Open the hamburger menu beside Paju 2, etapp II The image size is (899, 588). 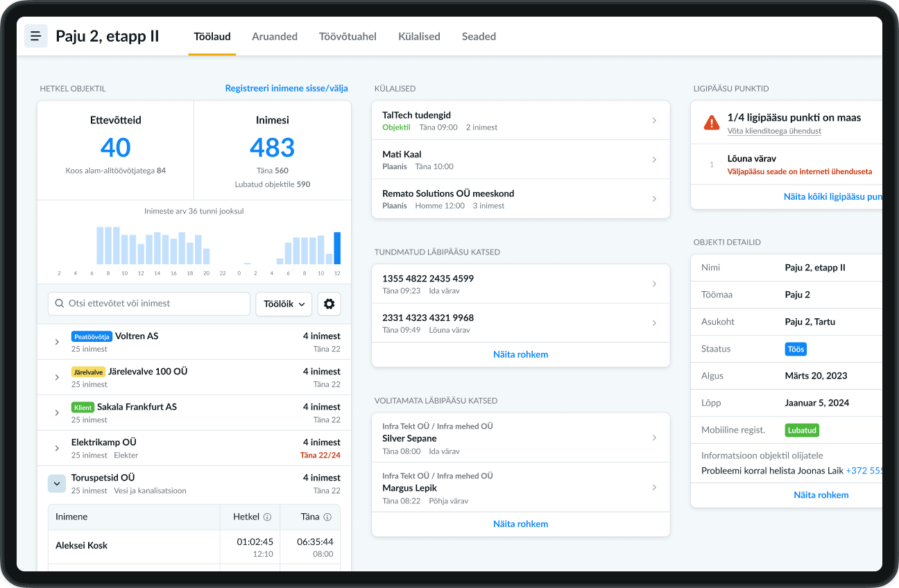(x=36, y=36)
